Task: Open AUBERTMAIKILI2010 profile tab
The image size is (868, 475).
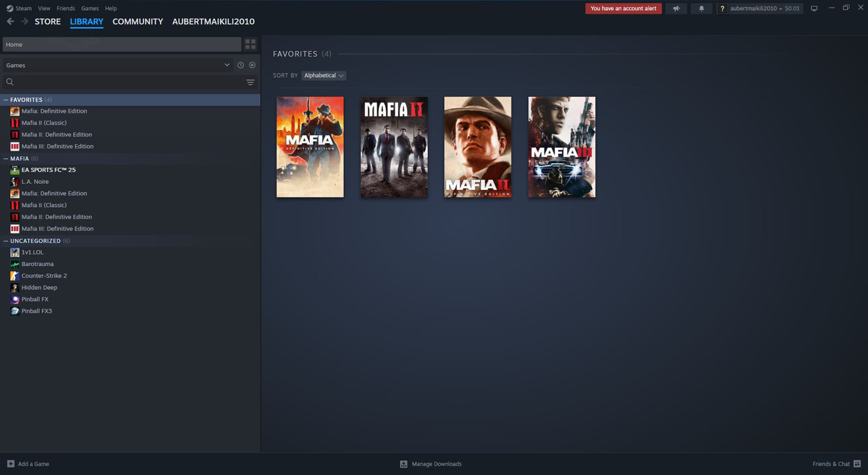Action: click(214, 22)
